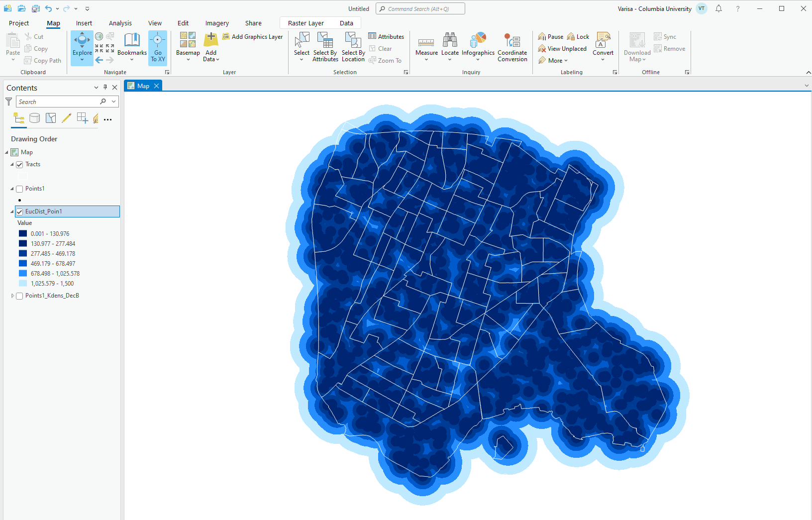Open the Imagery ribbon tab
Viewport: 812px width, 520px height.
pyautogui.click(x=217, y=23)
